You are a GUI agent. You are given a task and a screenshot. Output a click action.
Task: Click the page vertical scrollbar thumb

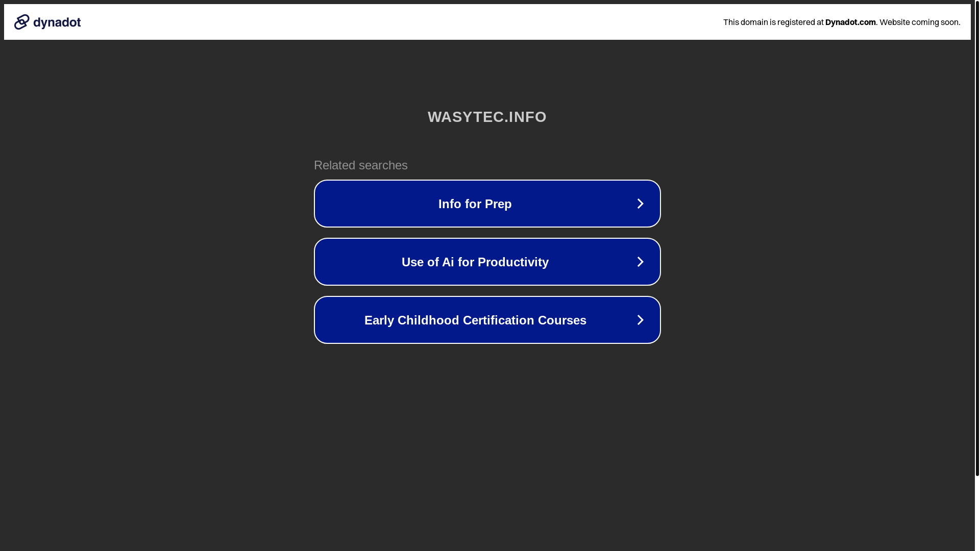(977, 238)
